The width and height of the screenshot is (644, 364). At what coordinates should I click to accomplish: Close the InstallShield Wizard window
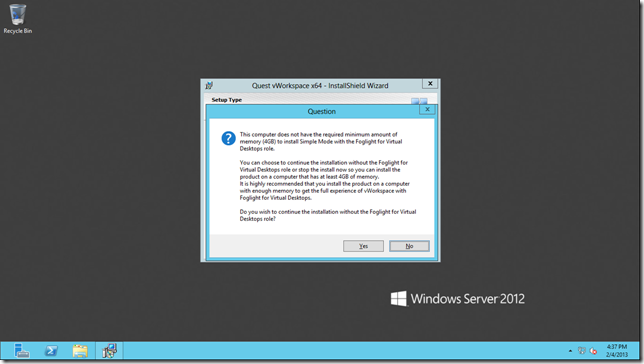coord(430,83)
